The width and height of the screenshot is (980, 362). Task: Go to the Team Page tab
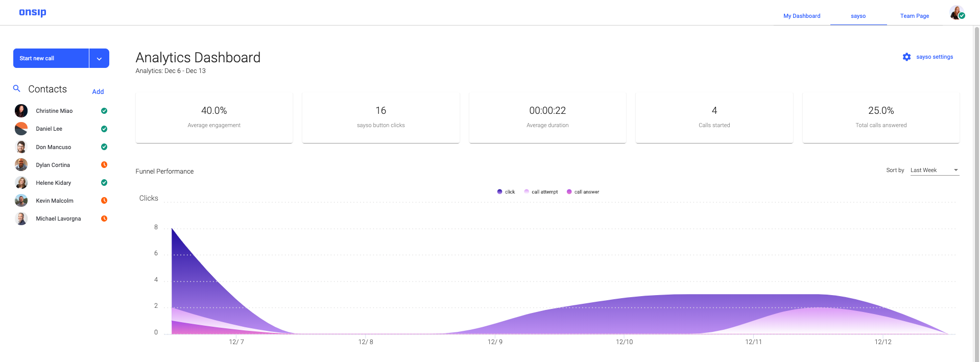(914, 16)
